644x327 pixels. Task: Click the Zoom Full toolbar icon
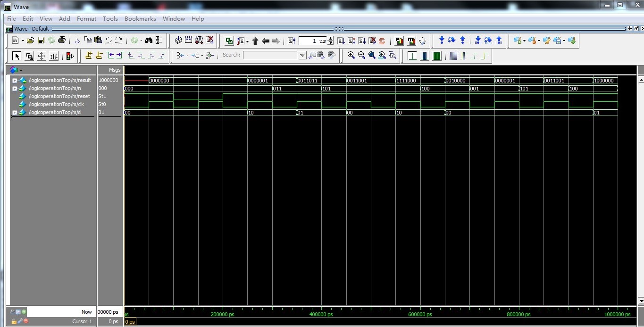[372, 56]
